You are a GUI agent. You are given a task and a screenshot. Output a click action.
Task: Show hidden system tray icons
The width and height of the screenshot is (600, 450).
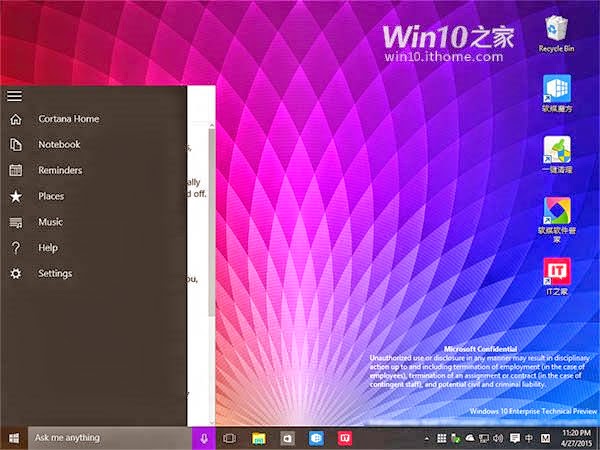[x=427, y=439]
